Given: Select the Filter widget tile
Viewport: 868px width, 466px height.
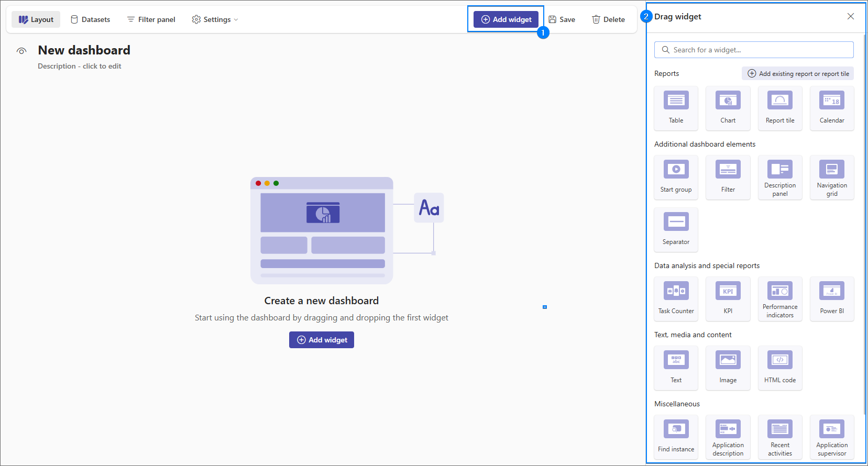Looking at the screenshot, I should pyautogui.click(x=728, y=177).
